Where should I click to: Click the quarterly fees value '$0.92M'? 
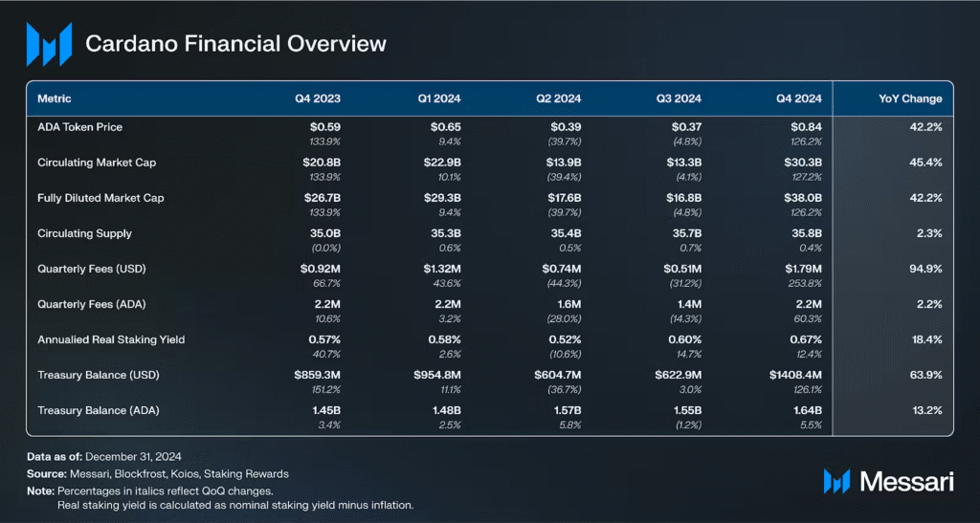[321, 269]
